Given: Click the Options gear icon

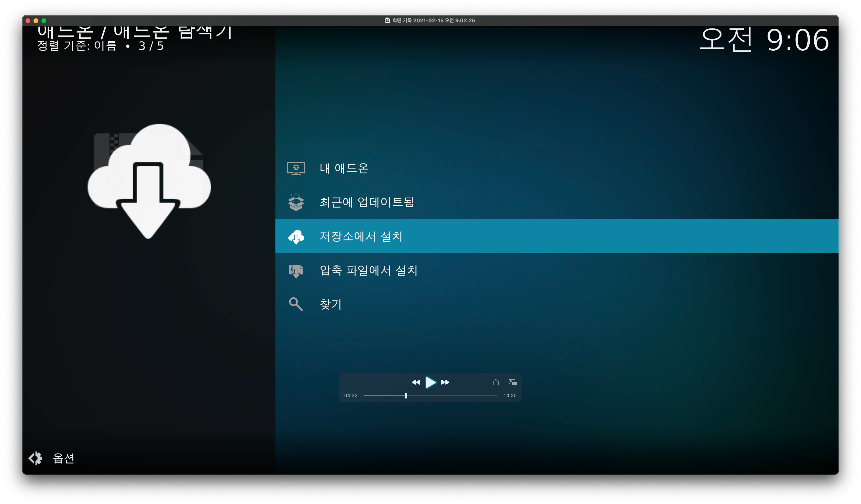Looking at the screenshot, I should coord(35,458).
